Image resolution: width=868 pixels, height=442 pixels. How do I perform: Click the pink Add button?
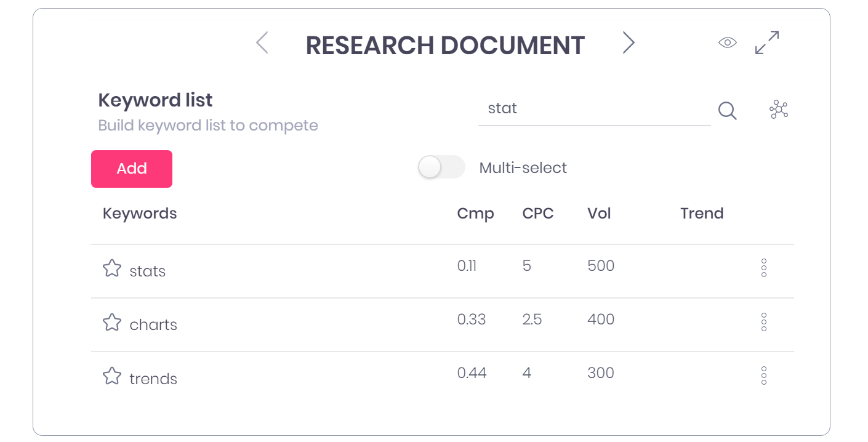[x=132, y=169]
